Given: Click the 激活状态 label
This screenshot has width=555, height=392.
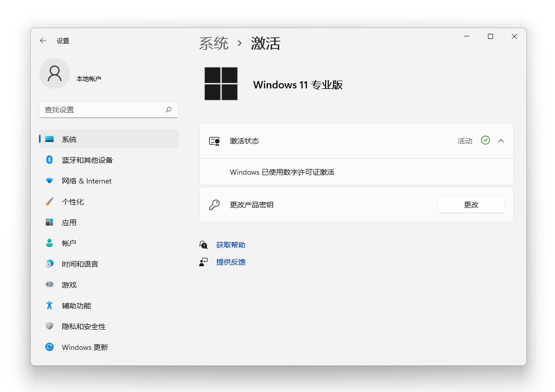Looking at the screenshot, I should pos(244,141).
